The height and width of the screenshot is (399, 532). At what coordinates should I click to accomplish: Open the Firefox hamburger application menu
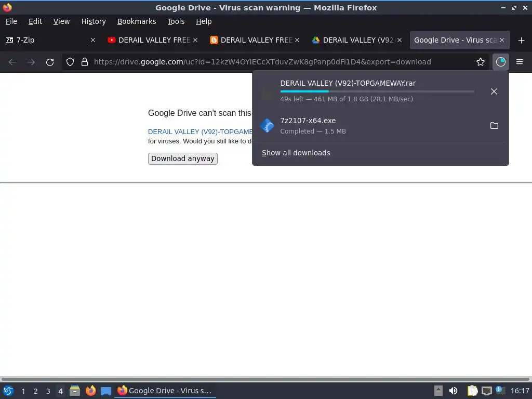[520, 62]
